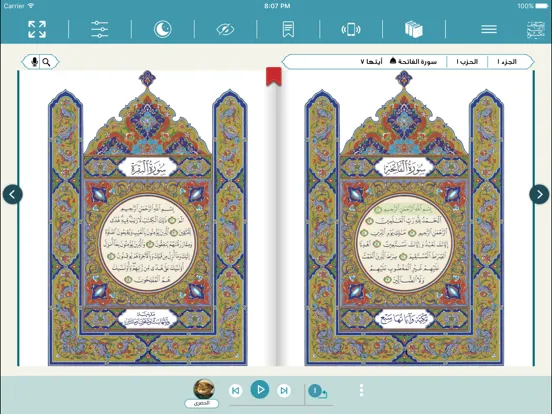The width and height of the screenshot is (552, 414).
Task: Skip to the next verse
Action: [x=284, y=390]
